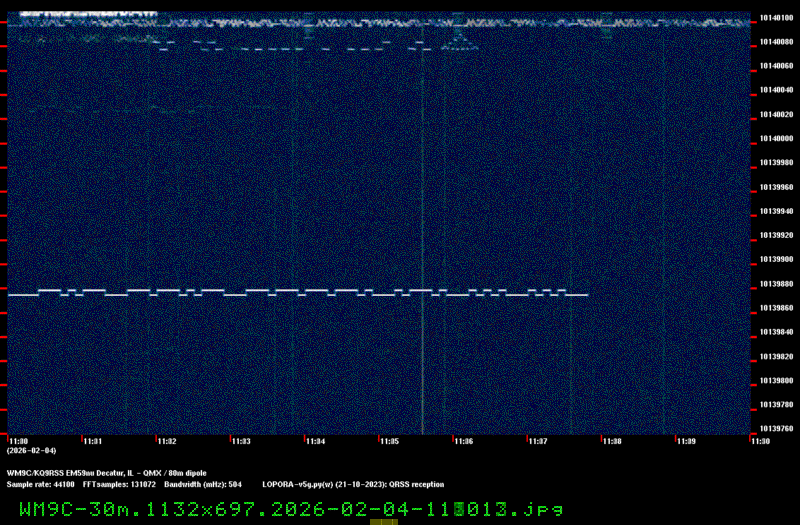Viewport: 800px width, 525px height.
Task: Click the 10139900 frequency label
Action: click(x=775, y=260)
